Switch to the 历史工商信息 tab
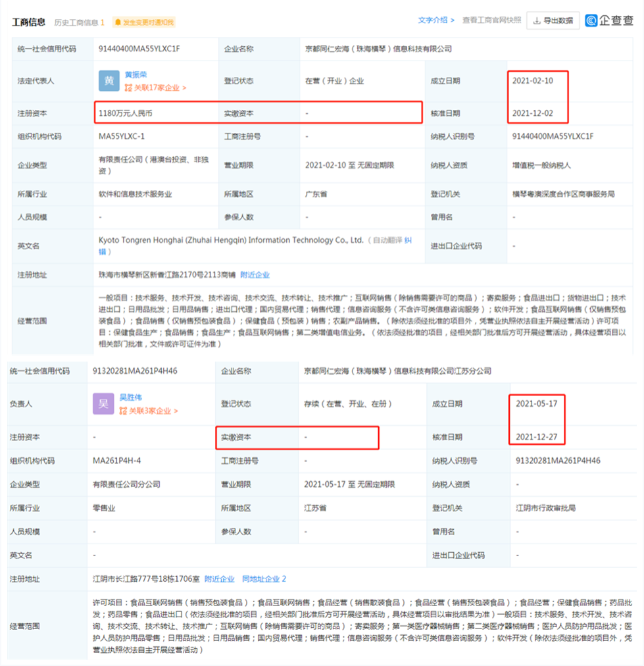The image size is (644, 666). tap(78, 20)
